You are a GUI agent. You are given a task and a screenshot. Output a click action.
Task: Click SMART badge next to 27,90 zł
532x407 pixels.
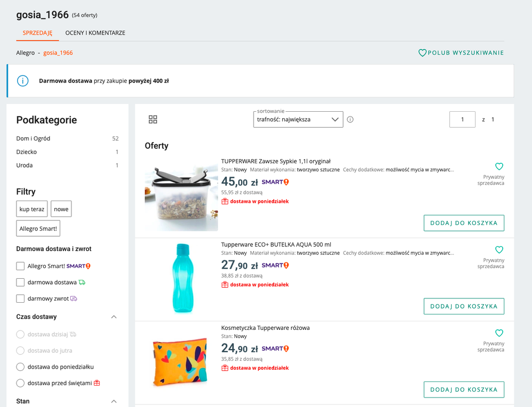tap(275, 265)
